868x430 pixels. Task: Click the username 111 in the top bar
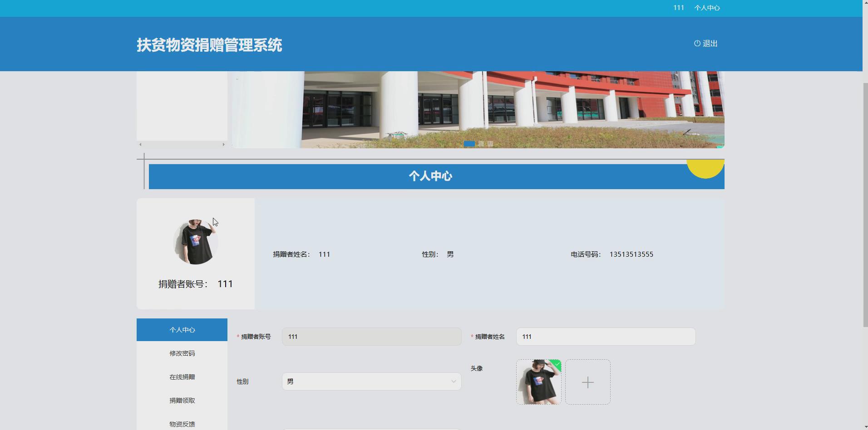[678, 8]
